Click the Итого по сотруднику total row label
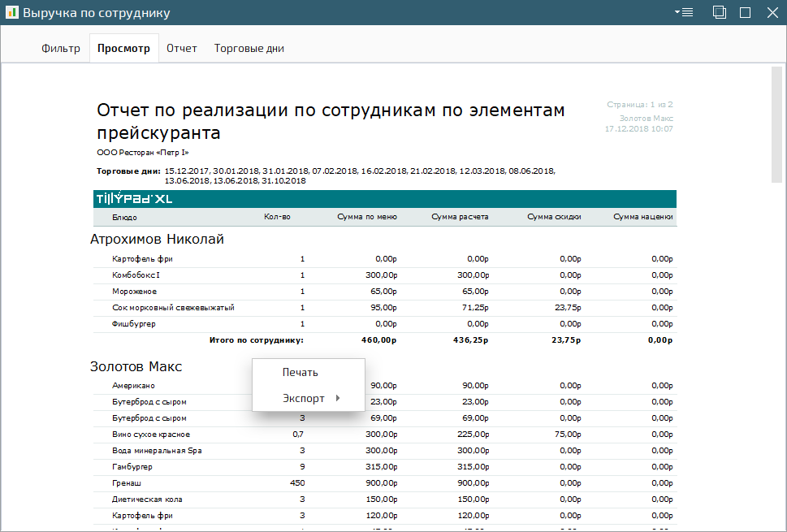 pos(256,340)
